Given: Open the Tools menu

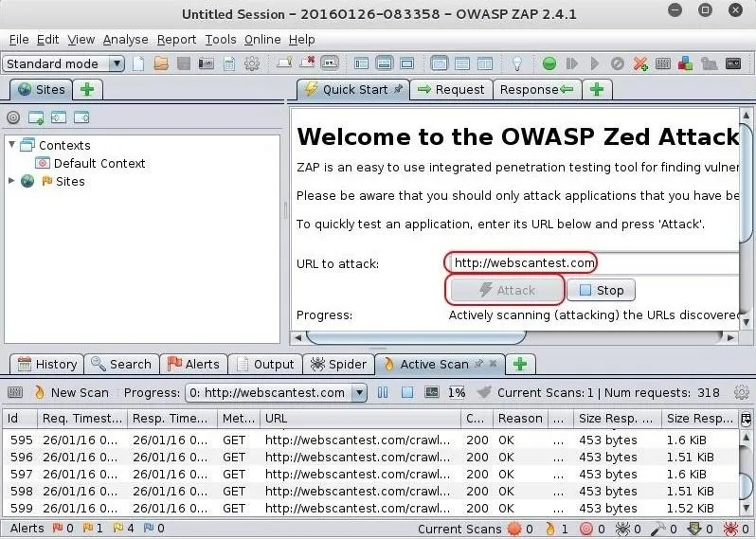Looking at the screenshot, I should [x=221, y=40].
